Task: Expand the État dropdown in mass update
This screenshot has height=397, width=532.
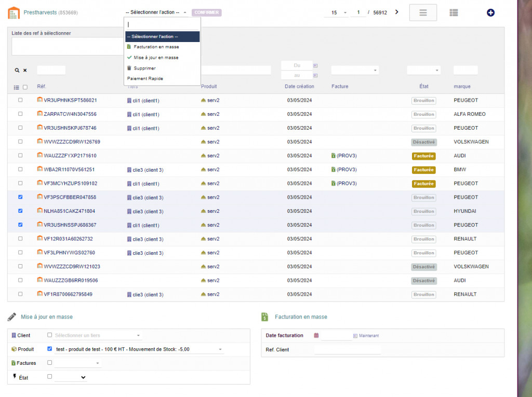Action: tap(70, 378)
